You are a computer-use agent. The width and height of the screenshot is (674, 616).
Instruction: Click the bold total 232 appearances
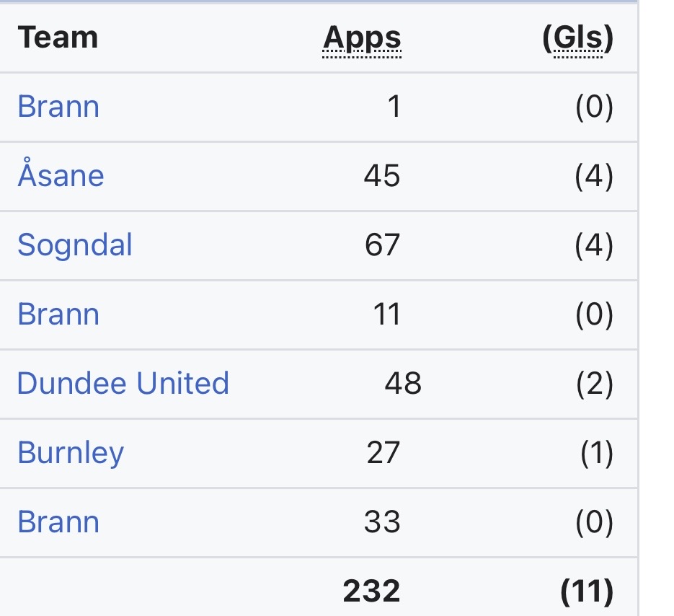click(x=371, y=591)
